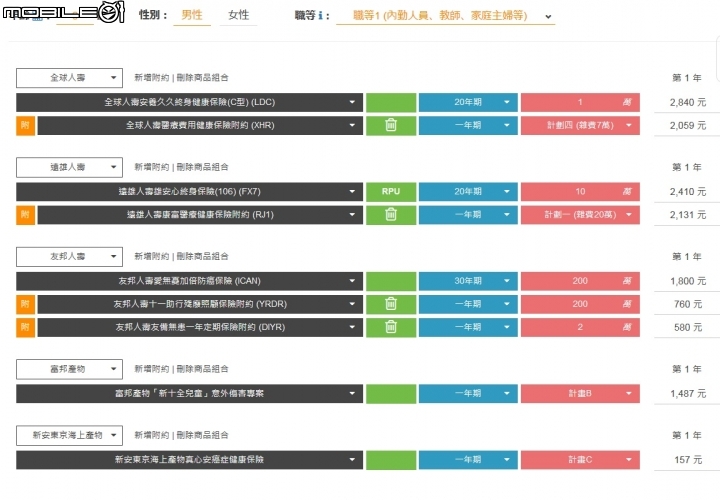Open the 遠雄人壽 company dropdown

[x=69, y=167]
